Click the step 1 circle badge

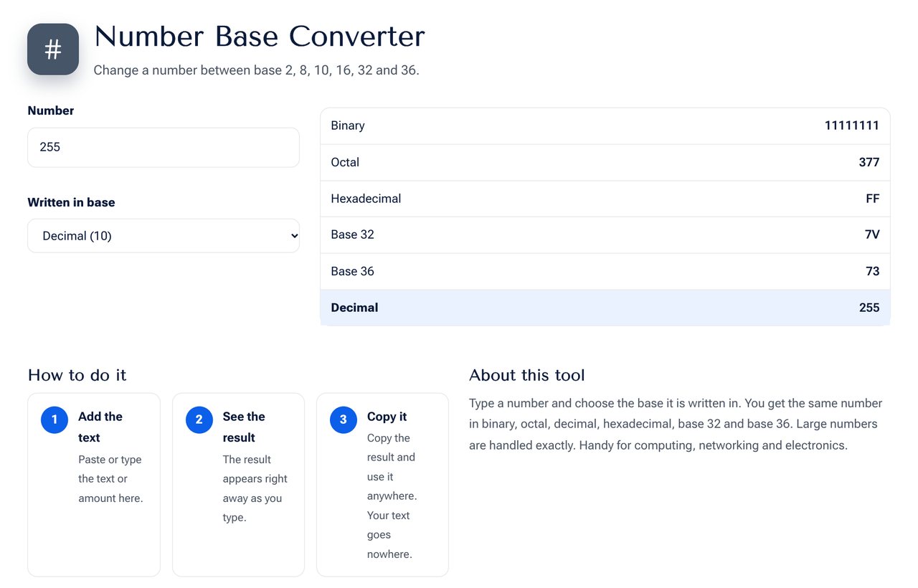point(55,420)
